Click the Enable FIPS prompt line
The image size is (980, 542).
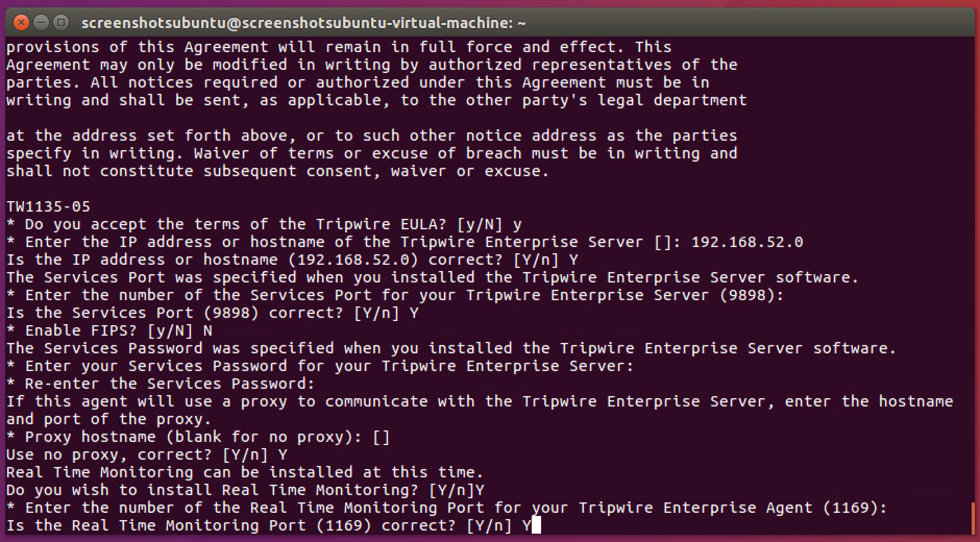click(109, 330)
